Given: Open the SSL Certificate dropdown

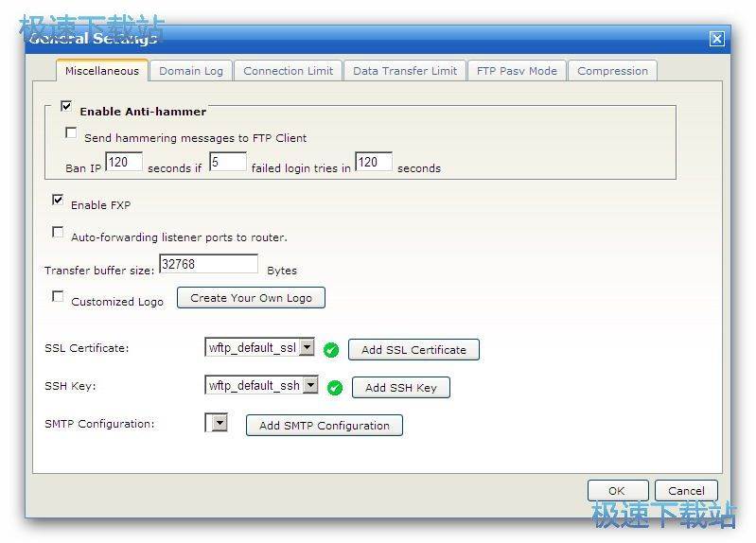Looking at the screenshot, I should (x=307, y=347).
